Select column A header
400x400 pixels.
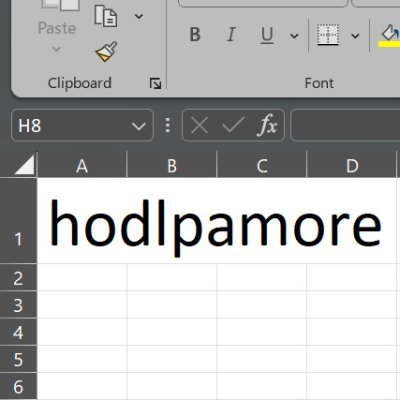82,165
